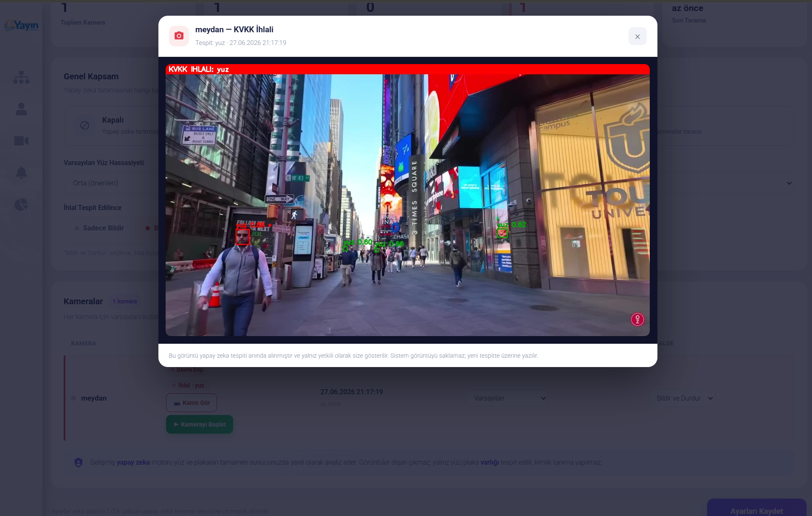Click the 'Tespit: yuz · 27.06.2026 21:17:19' subtitle
This screenshot has width=812, height=516.
[x=241, y=43]
